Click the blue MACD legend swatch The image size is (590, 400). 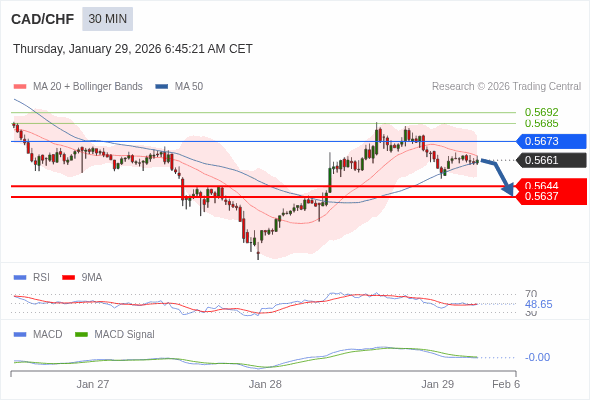(x=20, y=335)
